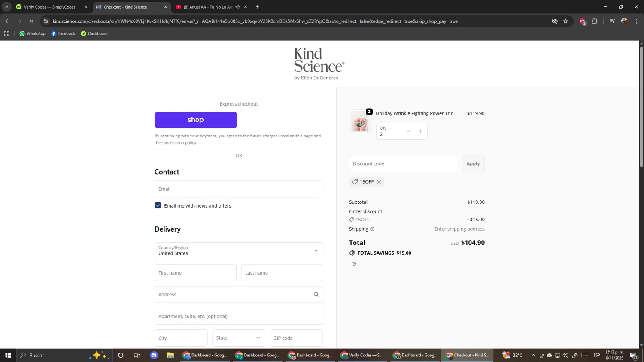Open Chrome profile avatar
The height and width of the screenshot is (362, 644).
pyautogui.click(x=625, y=21)
